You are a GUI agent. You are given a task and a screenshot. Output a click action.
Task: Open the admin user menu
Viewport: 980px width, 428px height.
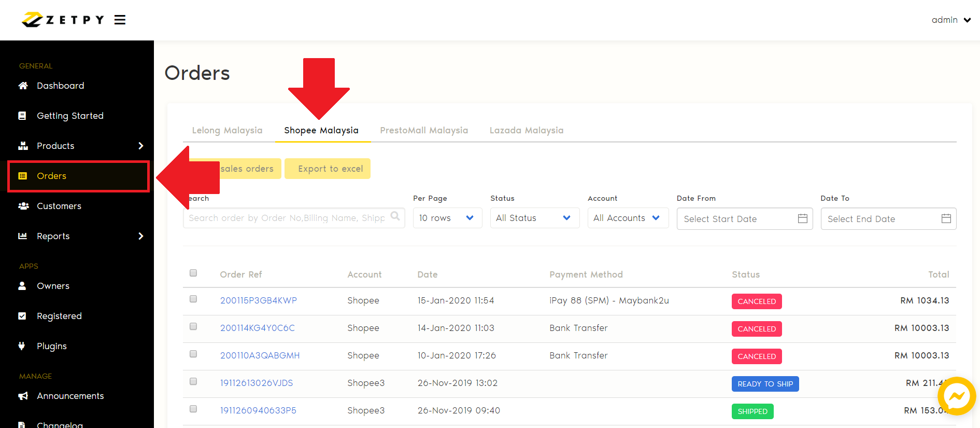(x=950, y=20)
